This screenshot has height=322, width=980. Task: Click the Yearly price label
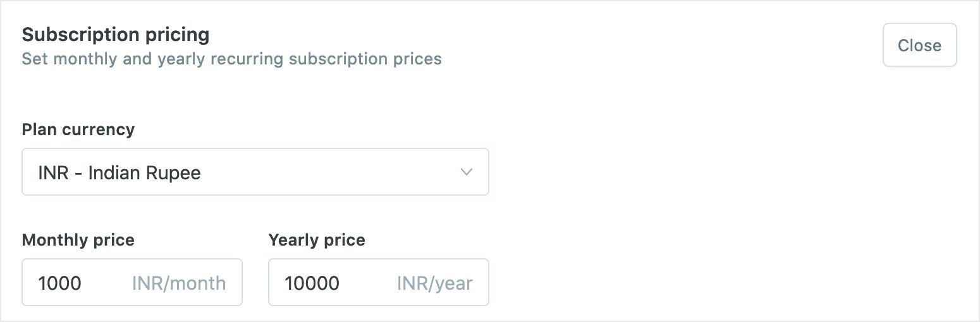pyautogui.click(x=317, y=240)
